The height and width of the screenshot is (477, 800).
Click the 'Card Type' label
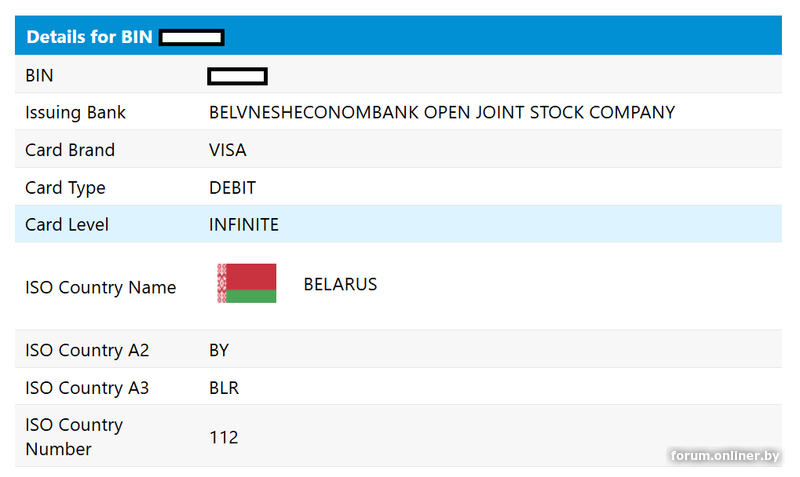point(65,188)
